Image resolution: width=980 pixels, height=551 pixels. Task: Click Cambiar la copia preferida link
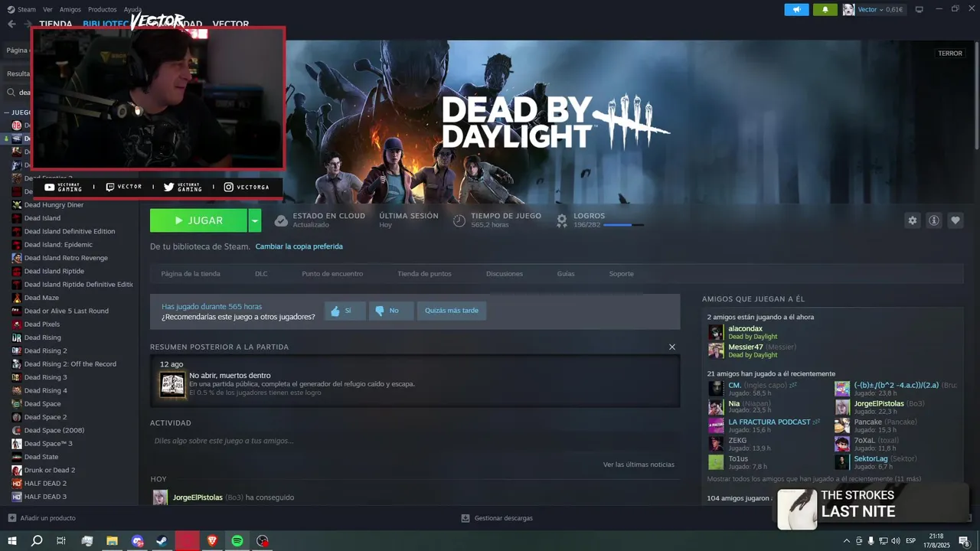click(x=299, y=246)
